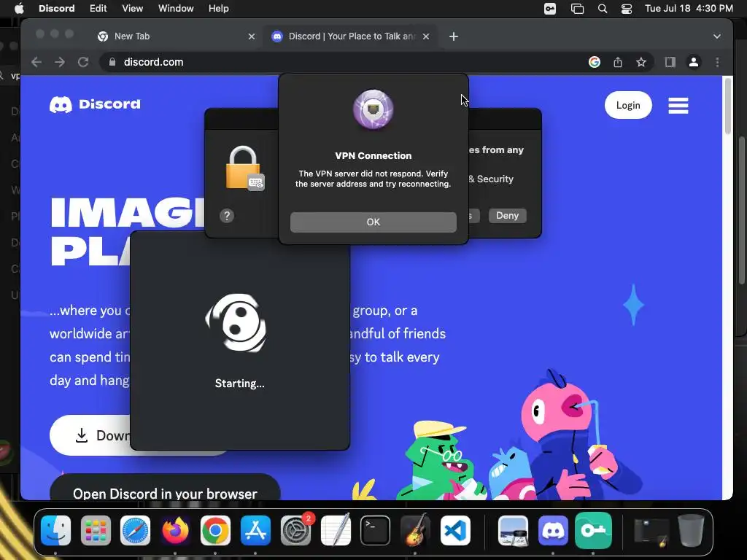
Task: Bookmark this page with star icon
Action: (x=641, y=62)
